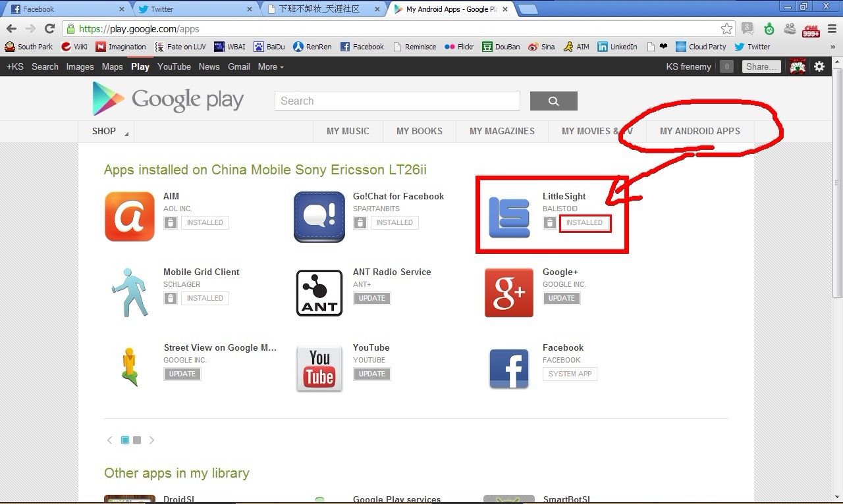Image resolution: width=843 pixels, height=504 pixels.
Task: Open the News link in the Google bar
Action: pyautogui.click(x=209, y=66)
